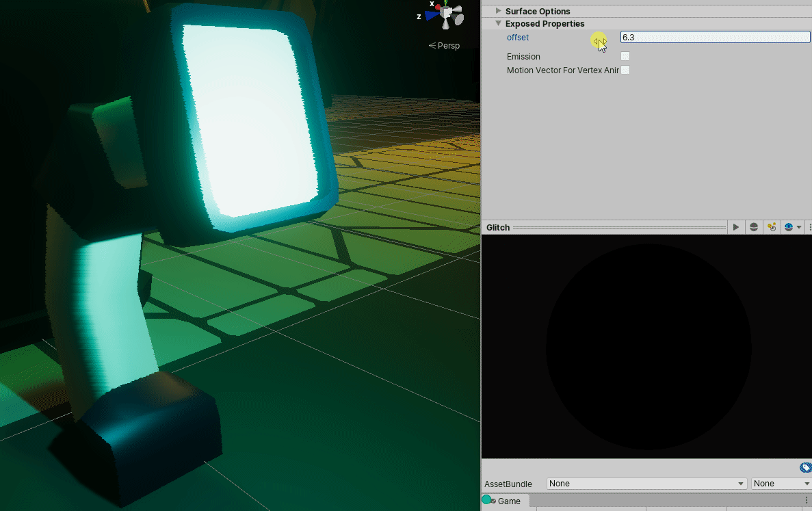The image size is (812, 511).
Task: Click the asset labels tag icon
Action: coord(805,468)
